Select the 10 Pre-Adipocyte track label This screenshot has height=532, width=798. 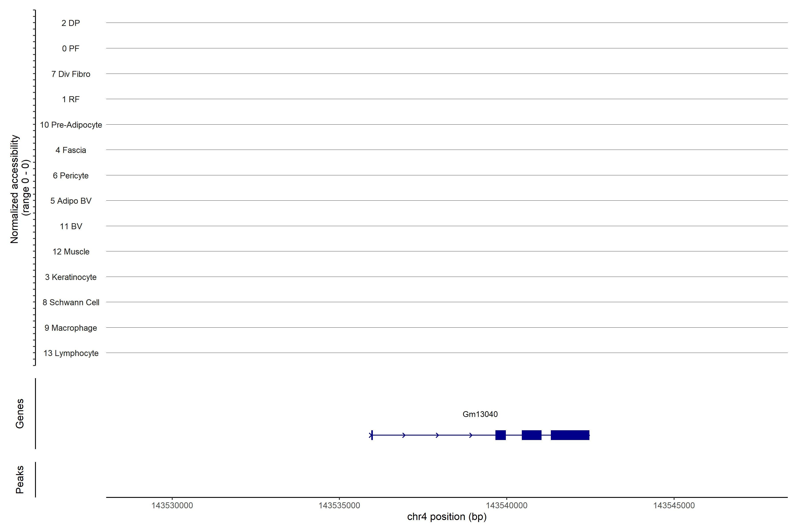[x=70, y=125]
